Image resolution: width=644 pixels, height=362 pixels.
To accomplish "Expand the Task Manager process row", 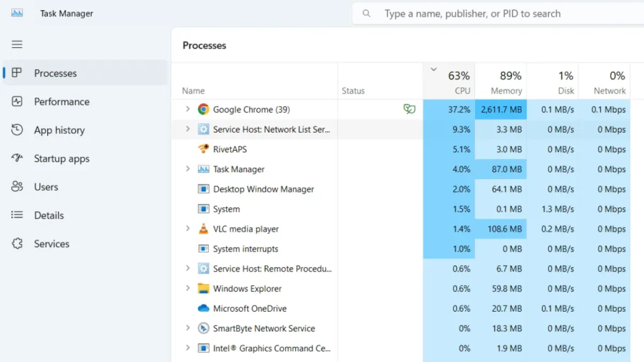I will pos(187,168).
